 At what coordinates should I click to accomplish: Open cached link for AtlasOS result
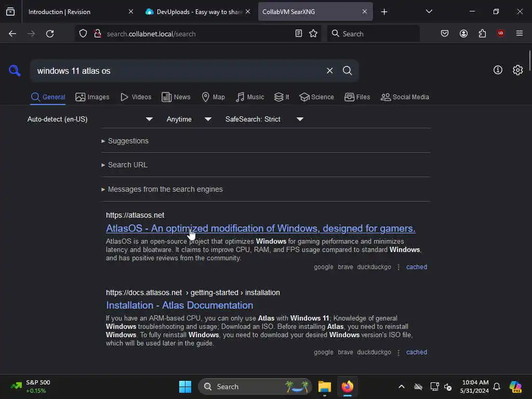point(417,267)
